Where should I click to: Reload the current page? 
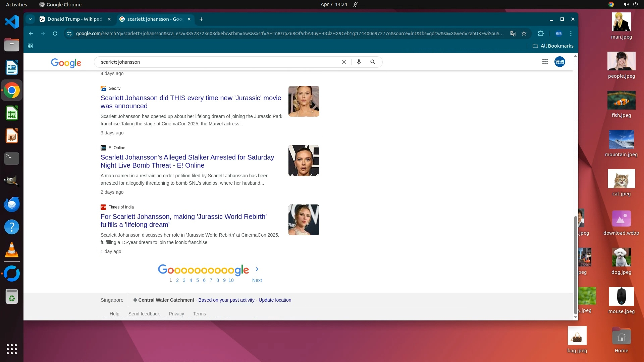[x=55, y=34]
